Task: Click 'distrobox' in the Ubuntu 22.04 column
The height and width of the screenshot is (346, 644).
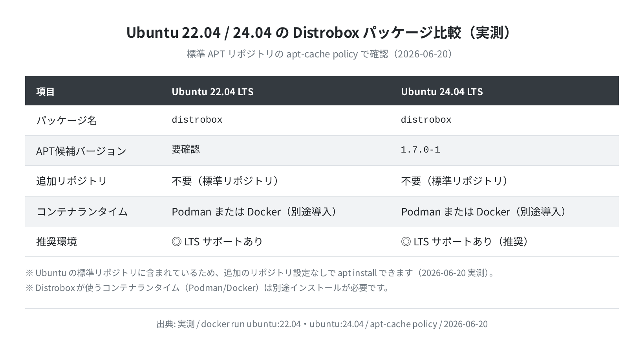Action: click(x=197, y=120)
